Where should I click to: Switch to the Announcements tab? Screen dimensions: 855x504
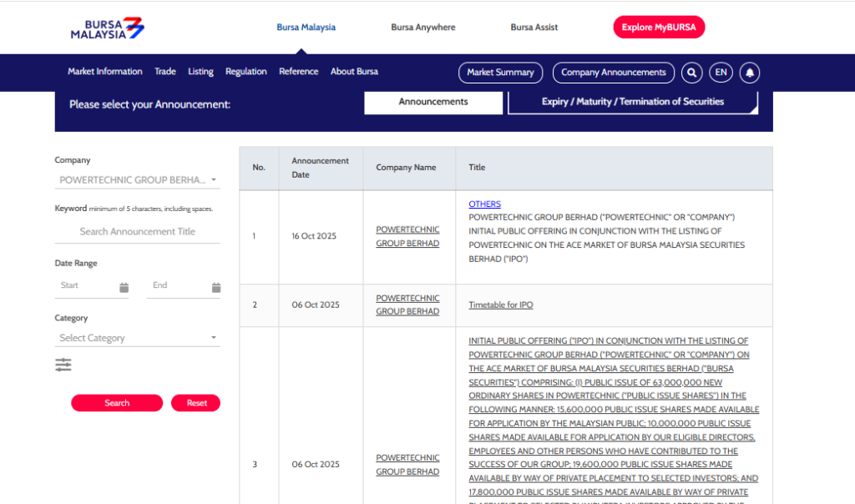pos(433,102)
